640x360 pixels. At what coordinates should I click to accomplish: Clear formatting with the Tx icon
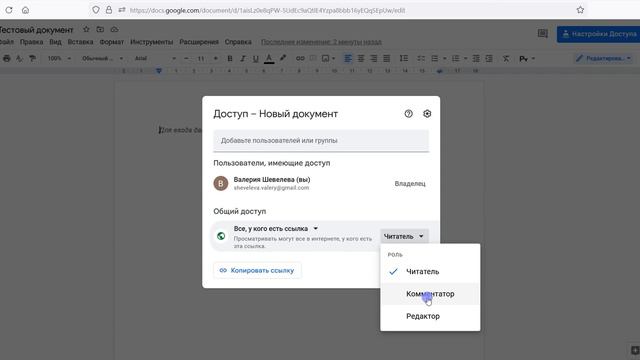point(506,59)
